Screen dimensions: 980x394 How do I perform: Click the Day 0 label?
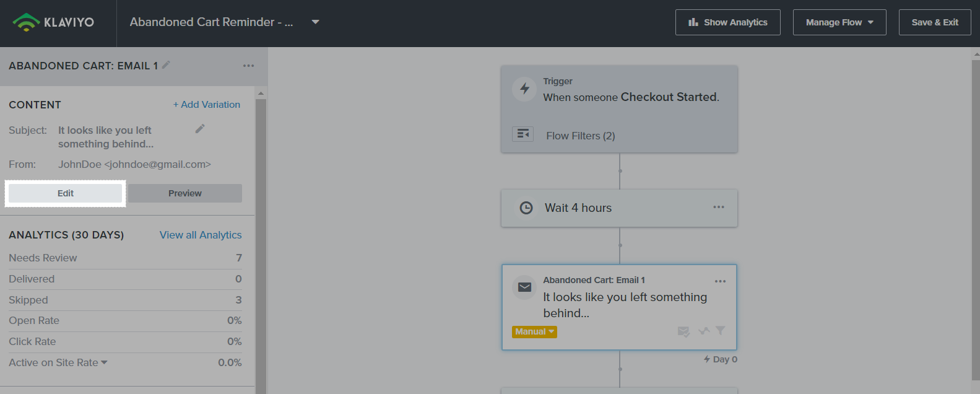click(721, 359)
